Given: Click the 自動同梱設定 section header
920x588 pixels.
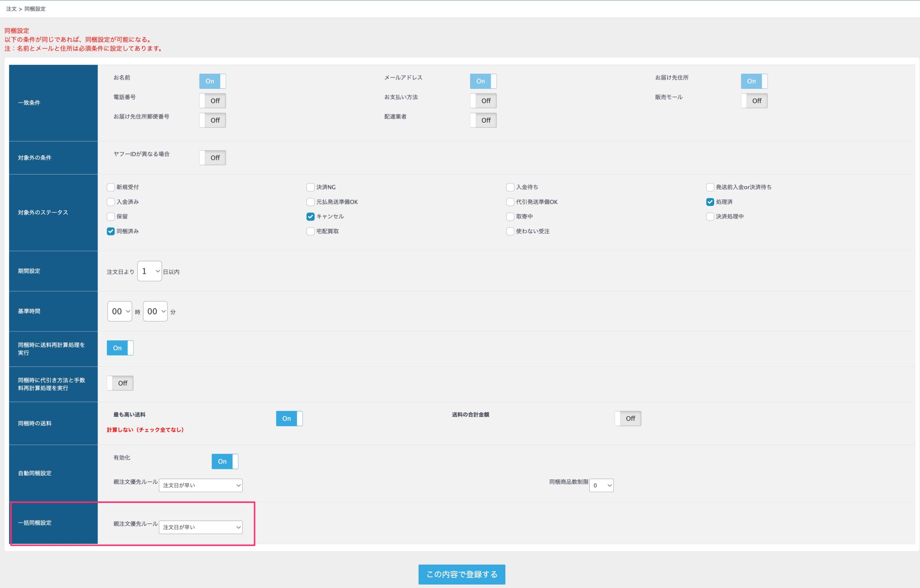Looking at the screenshot, I should click(54, 473).
